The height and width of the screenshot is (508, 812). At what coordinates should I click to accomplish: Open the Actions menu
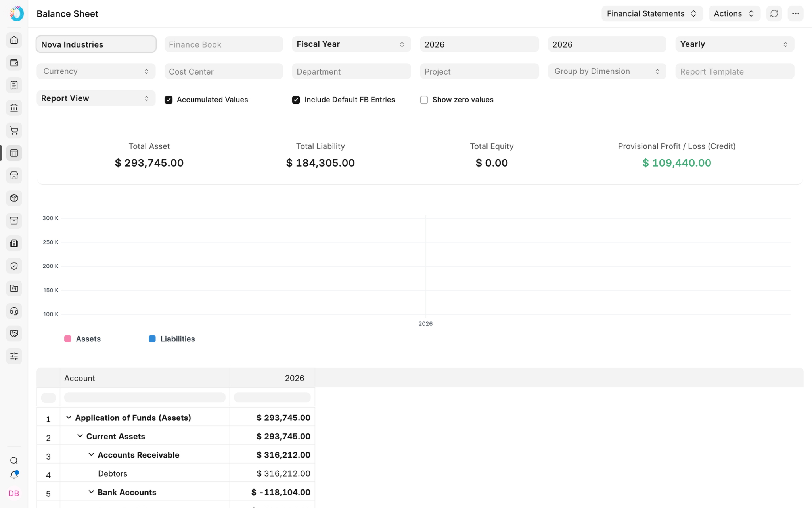pos(734,13)
